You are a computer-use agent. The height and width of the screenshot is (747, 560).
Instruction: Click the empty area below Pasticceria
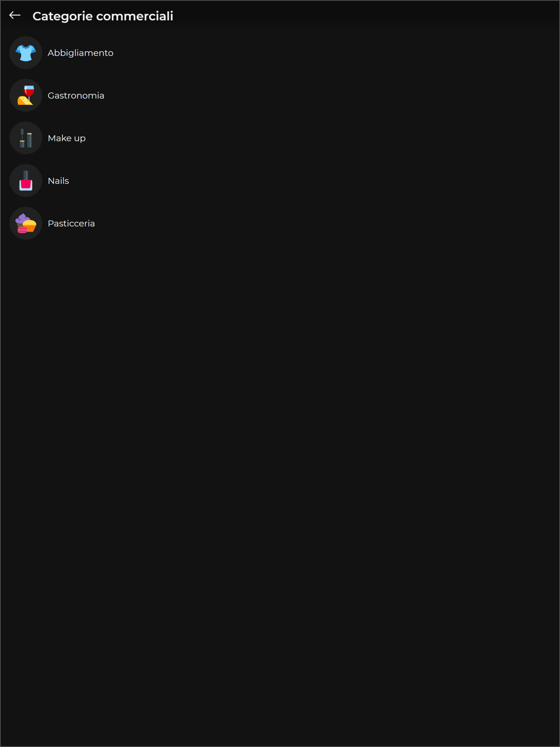(x=280, y=493)
